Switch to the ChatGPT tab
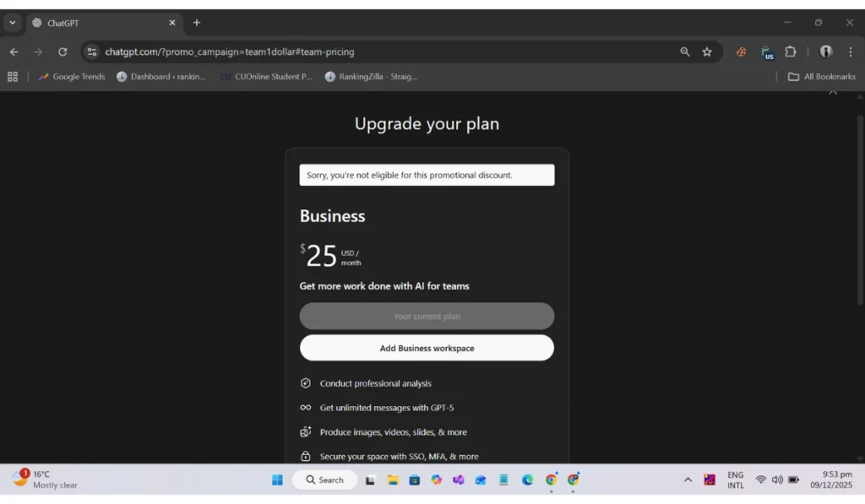This screenshot has width=865, height=504. 101,23
